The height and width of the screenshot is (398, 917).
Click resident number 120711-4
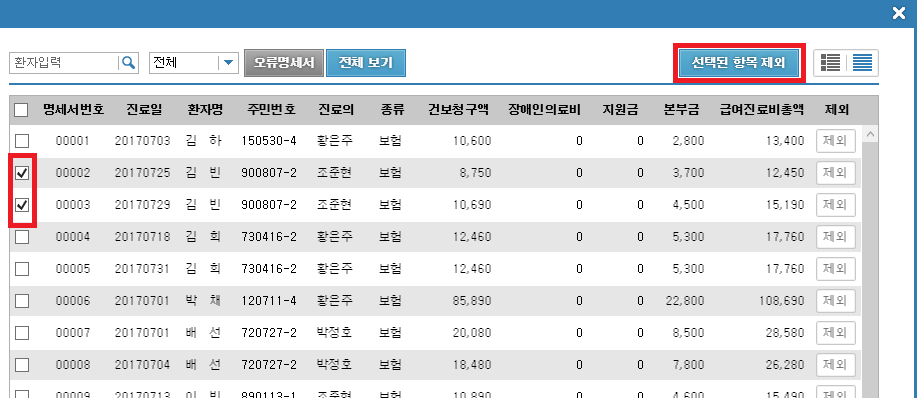[x=269, y=301]
